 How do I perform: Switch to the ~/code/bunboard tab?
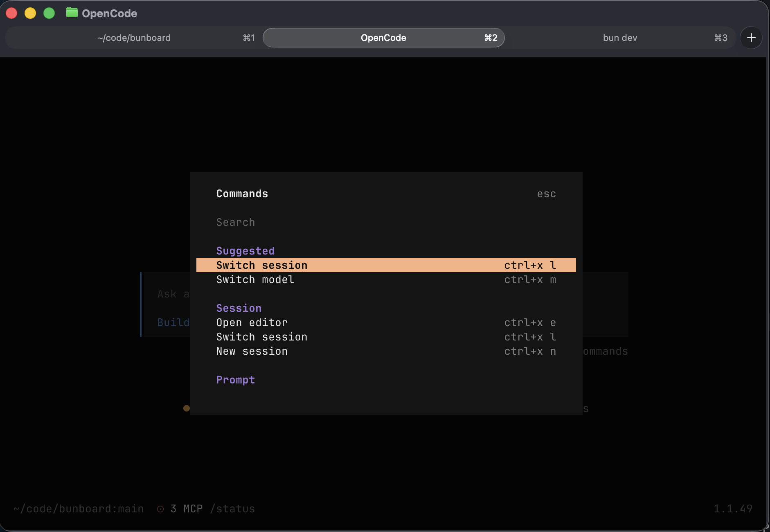[134, 38]
